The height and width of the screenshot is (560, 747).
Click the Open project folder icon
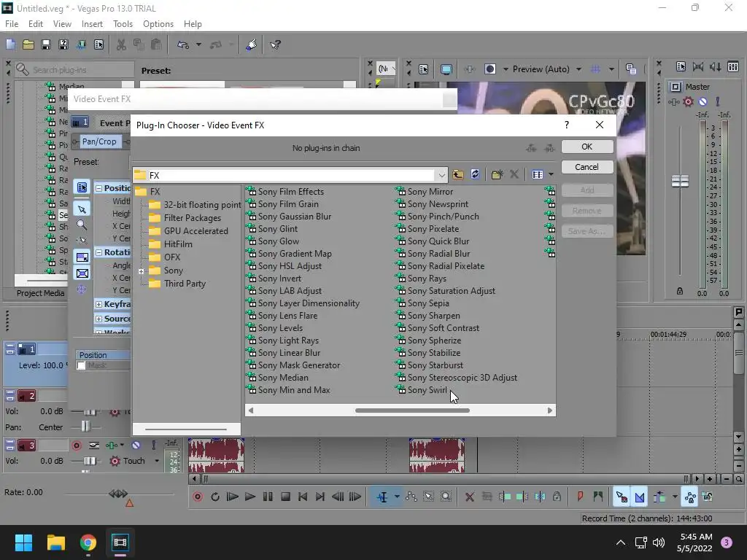28,44
